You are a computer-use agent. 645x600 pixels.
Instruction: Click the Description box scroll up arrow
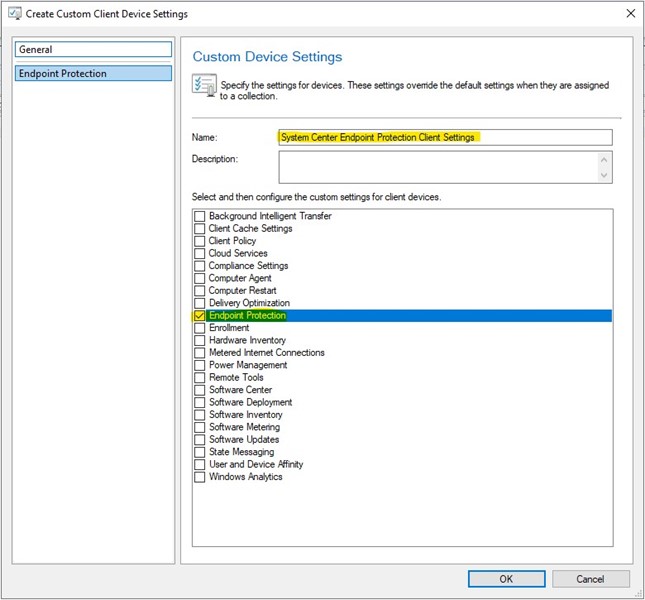pyautogui.click(x=604, y=159)
